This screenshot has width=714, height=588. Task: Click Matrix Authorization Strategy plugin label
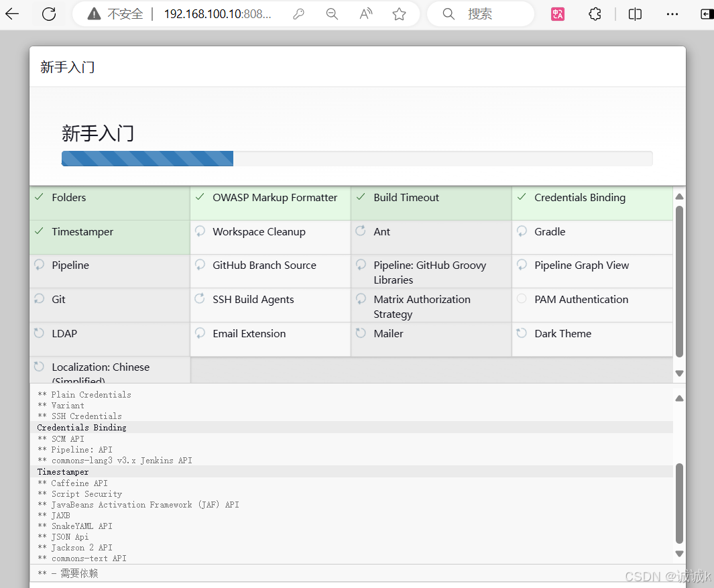coord(422,306)
